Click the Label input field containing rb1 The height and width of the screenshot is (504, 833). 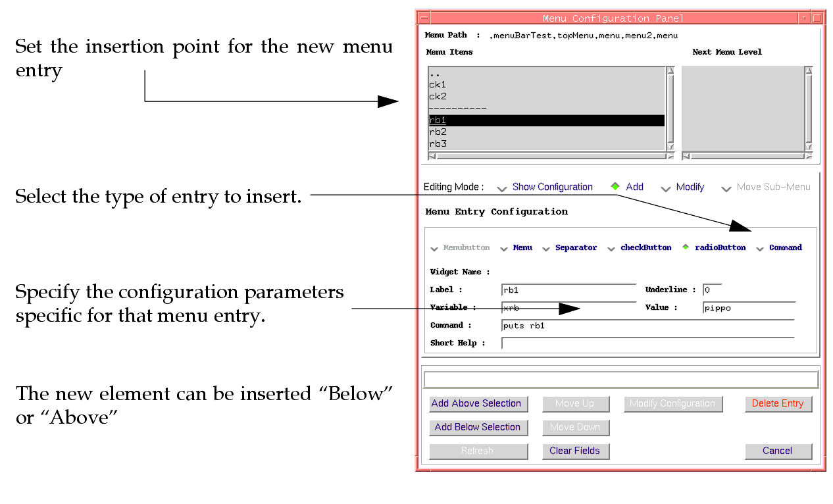tap(568, 290)
